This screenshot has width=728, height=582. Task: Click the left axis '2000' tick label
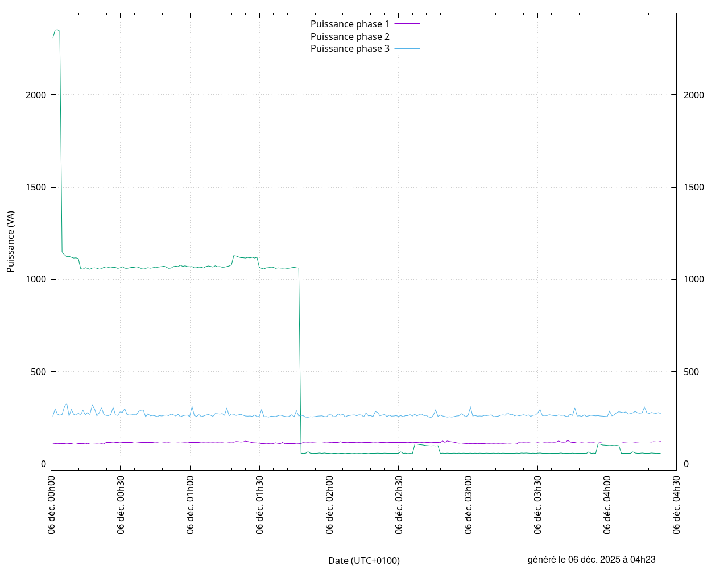click(35, 95)
